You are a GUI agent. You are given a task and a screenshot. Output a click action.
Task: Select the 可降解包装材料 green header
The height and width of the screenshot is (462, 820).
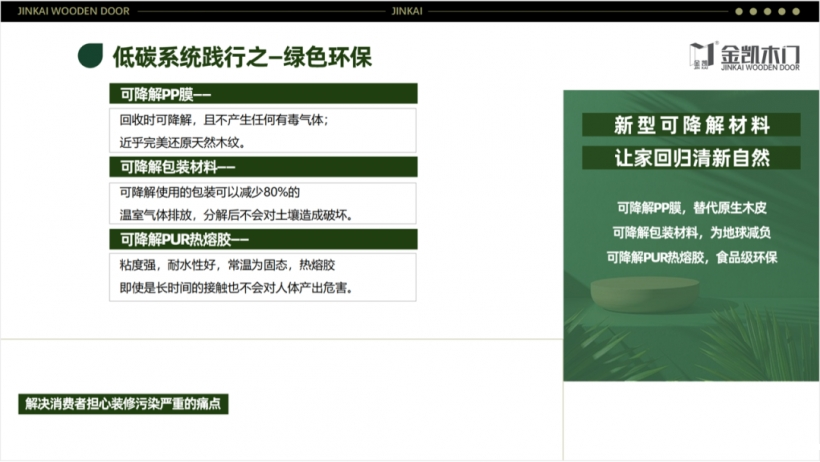pos(263,166)
